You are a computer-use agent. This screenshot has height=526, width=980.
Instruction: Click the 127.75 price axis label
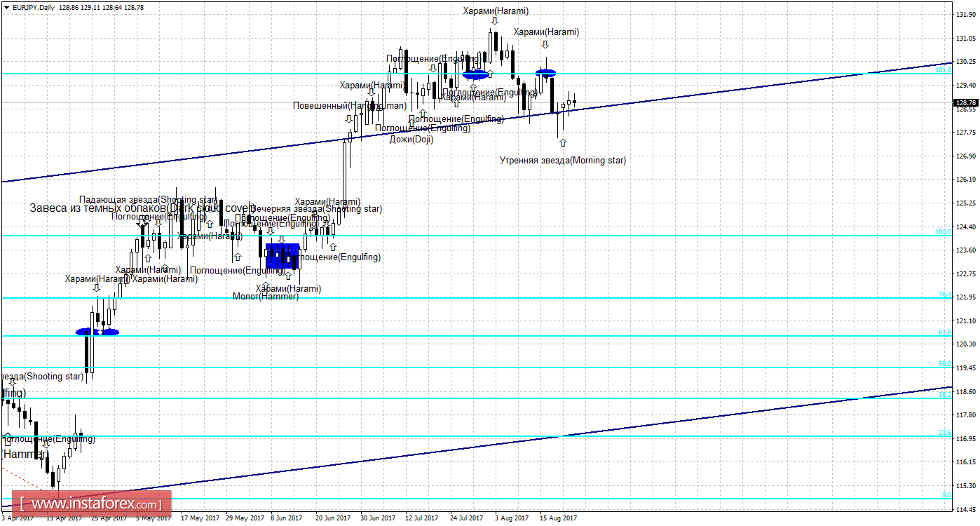pyautogui.click(x=967, y=132)
